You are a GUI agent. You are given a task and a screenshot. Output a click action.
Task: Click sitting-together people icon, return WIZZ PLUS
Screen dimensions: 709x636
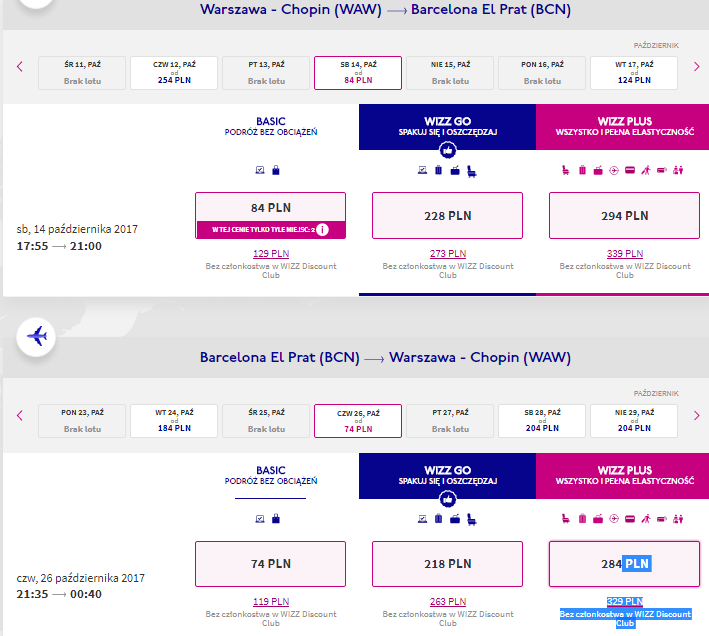678,518
